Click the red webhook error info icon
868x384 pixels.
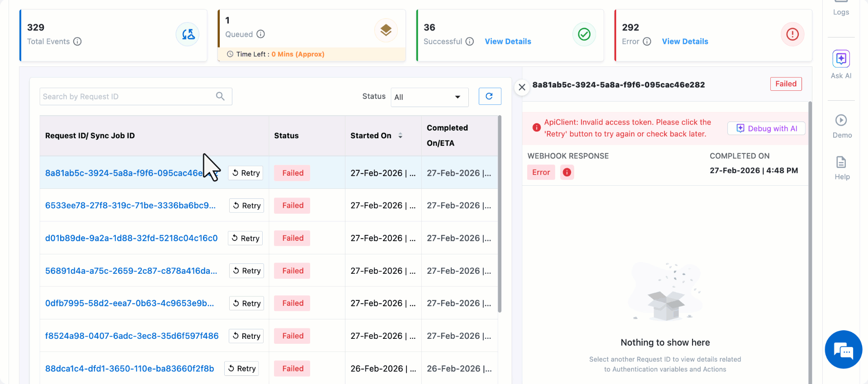pyautogui.click(x=567, y=172)
